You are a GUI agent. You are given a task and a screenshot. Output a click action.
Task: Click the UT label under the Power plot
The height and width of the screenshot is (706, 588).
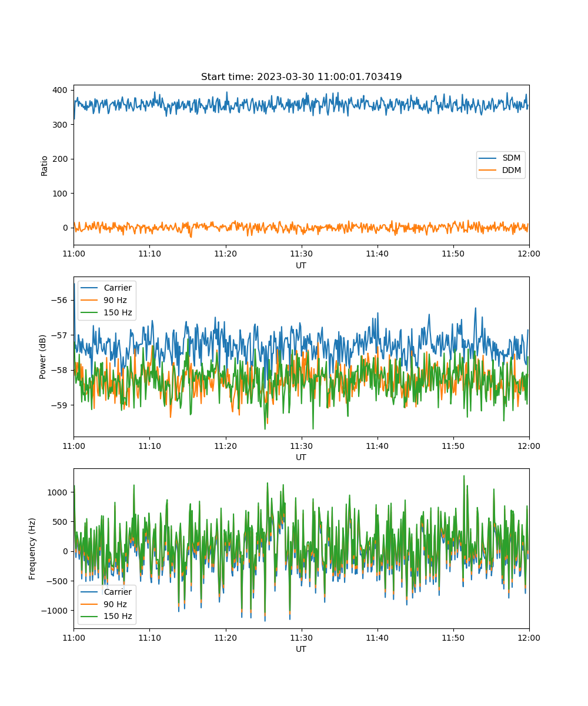(x=301, y=457)
